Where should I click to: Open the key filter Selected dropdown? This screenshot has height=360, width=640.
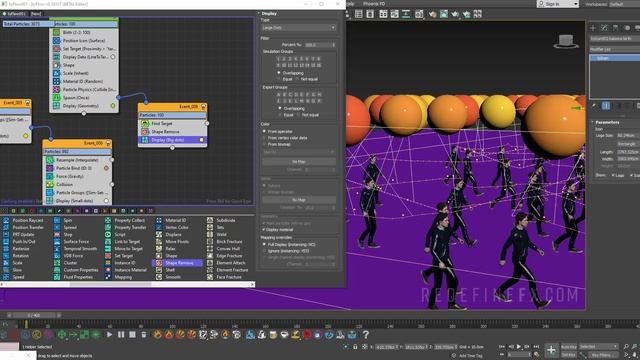(599, 347)
